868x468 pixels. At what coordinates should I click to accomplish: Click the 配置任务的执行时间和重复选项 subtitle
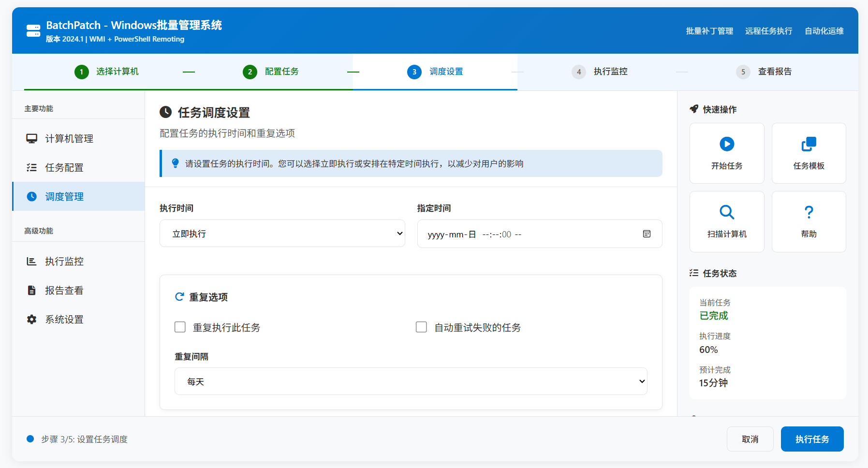coord(227,133)
